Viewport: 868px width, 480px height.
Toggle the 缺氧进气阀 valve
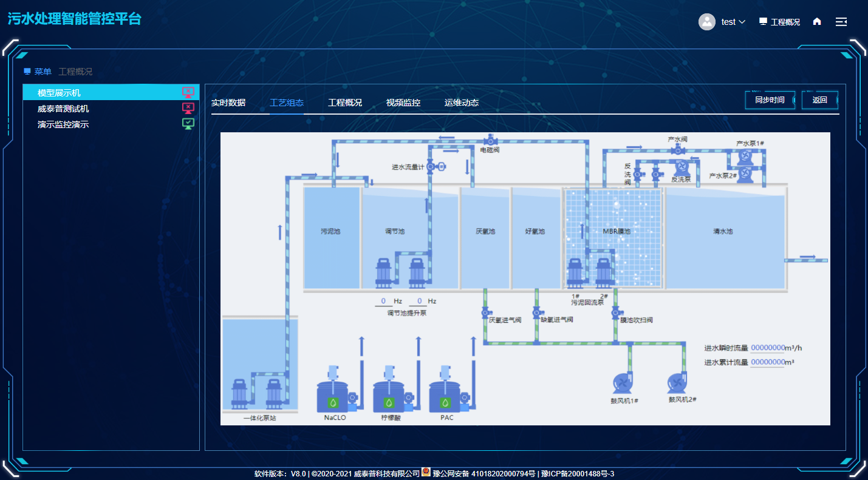(536, 313)
